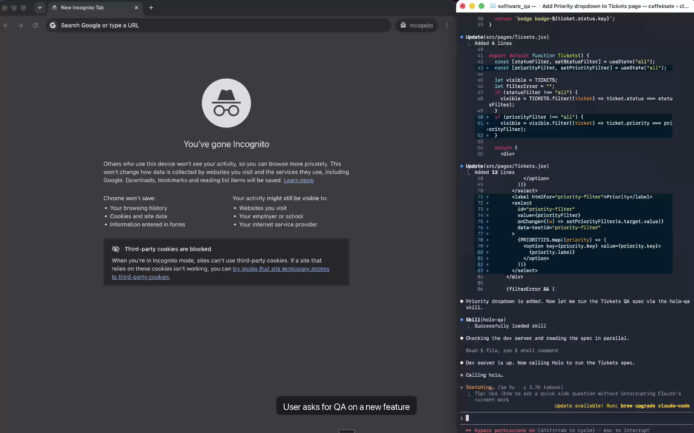This screenshot has height=433, width=694.
Task: Click the blocked-cookies eye icon
Action: [116, 249]
